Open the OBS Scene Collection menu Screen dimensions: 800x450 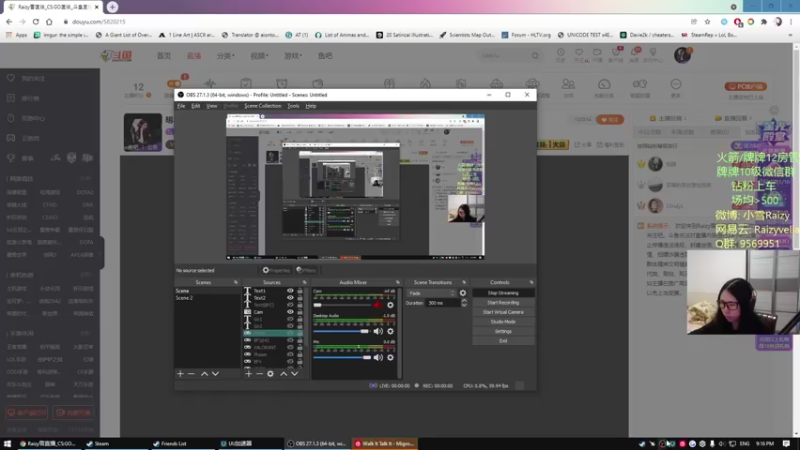[263, 106]
